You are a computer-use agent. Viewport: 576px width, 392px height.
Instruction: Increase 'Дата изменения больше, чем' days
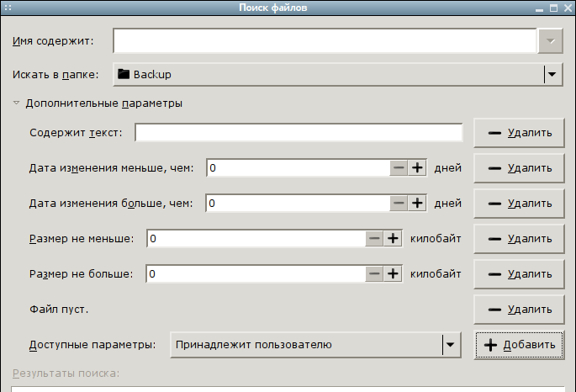pos(417,204)
